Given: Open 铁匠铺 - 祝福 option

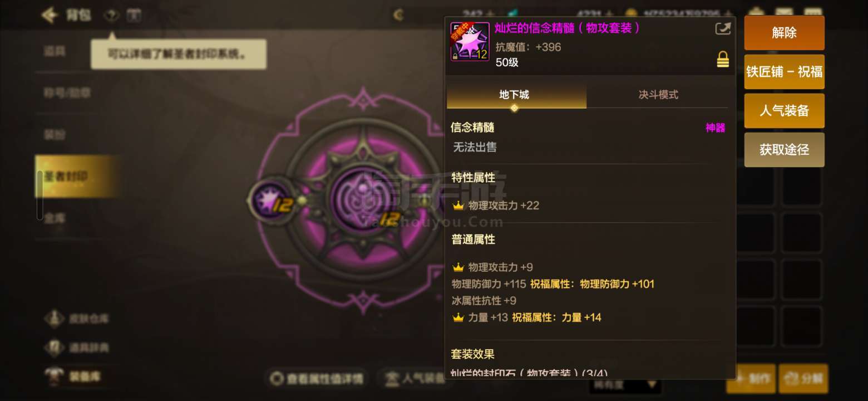Looking at the screenshot, I should pos(784,72).
